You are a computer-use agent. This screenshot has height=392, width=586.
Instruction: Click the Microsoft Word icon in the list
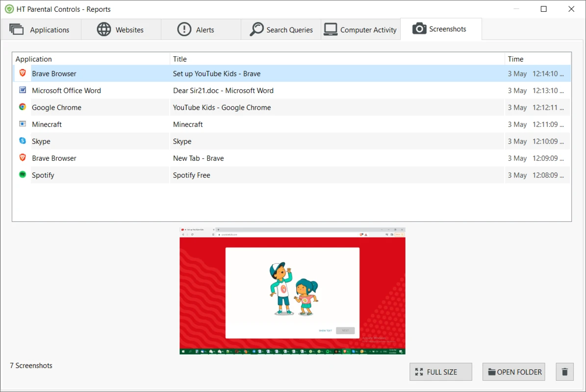[x=23, y=90]
